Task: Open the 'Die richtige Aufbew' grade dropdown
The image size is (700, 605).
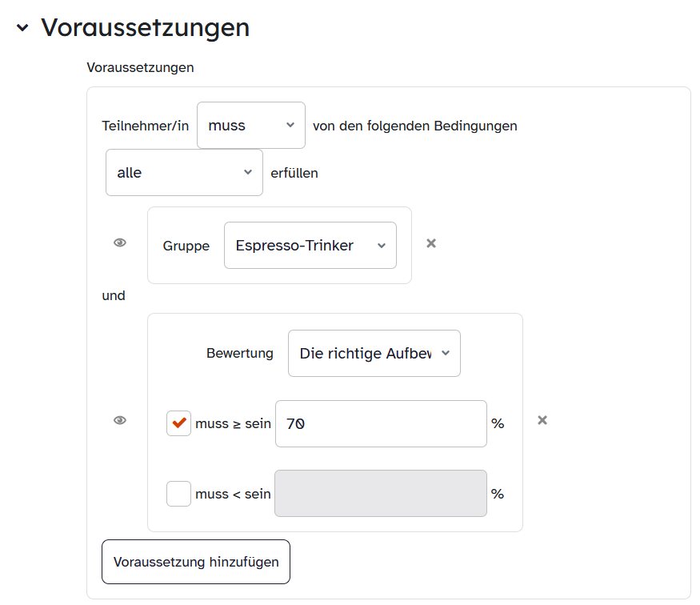Action: [x=374, y=353]
